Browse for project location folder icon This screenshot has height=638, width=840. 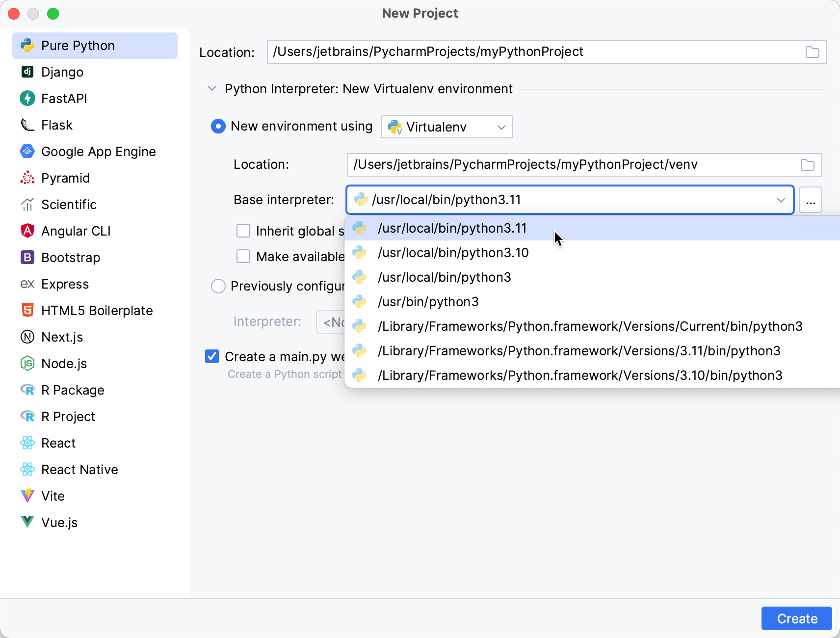click(x=813, y=52)
